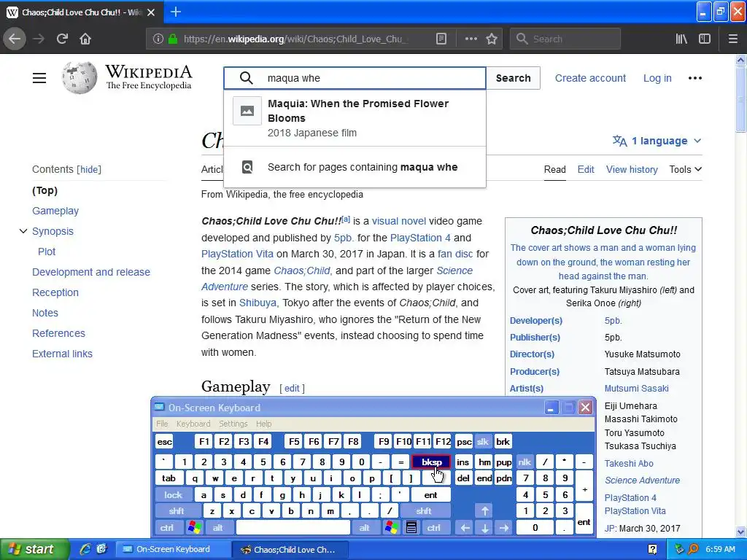
Task: Open the Log in link
Action: [x=657, y=78]
